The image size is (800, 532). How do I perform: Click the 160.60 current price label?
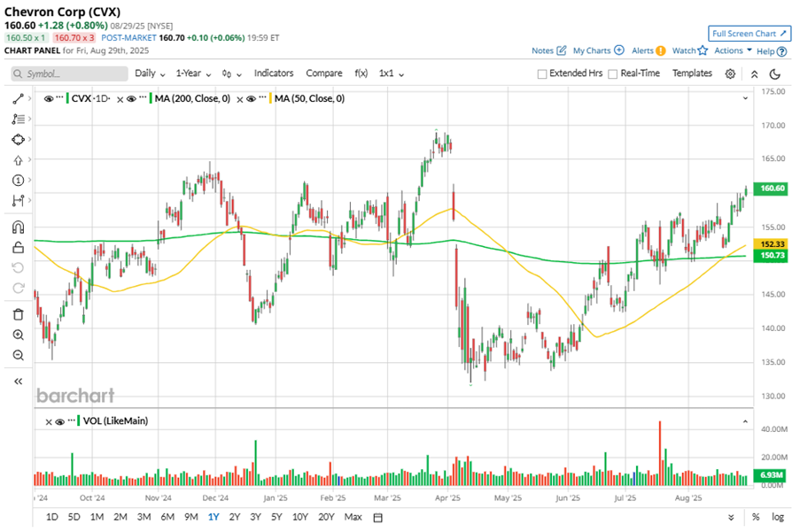pyautogui.click(x=772, y=189)
